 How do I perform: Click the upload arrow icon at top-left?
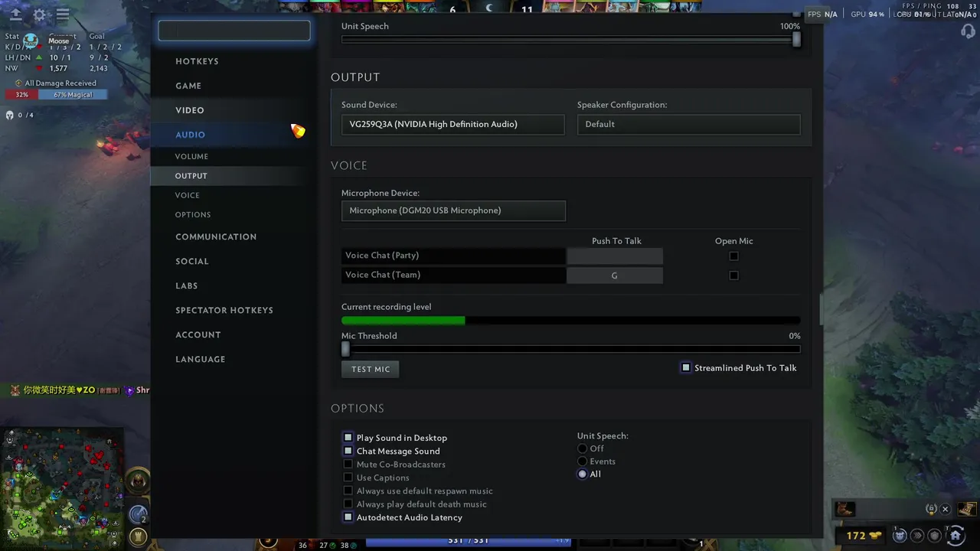click(x=15, y=15)
